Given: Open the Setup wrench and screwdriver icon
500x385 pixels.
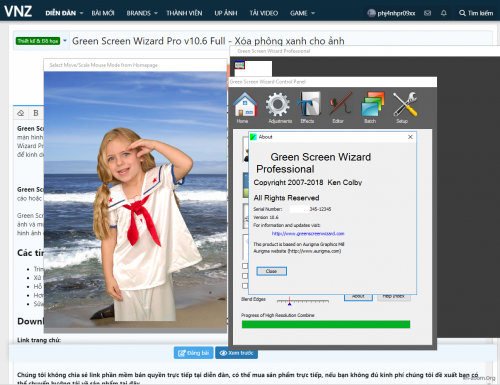Looking at the screenshot, I should pyautogui.click(x=404, y=107).
